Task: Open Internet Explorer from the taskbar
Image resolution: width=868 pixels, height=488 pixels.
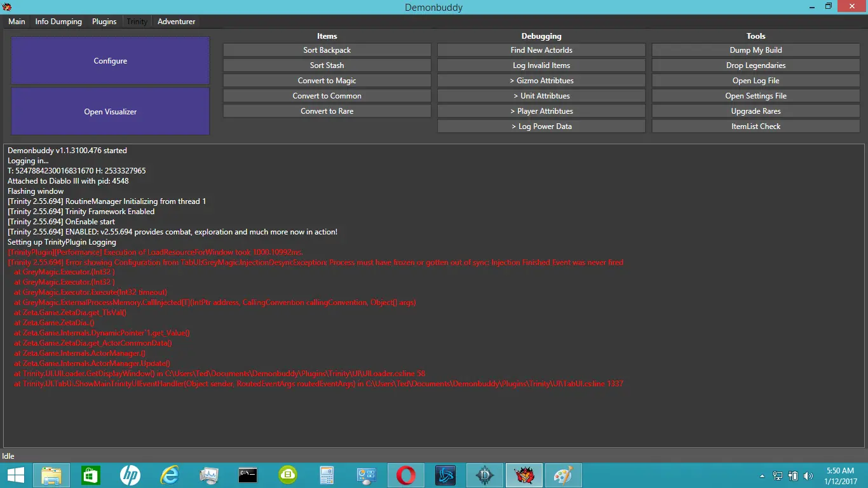Action: (170, 475)
